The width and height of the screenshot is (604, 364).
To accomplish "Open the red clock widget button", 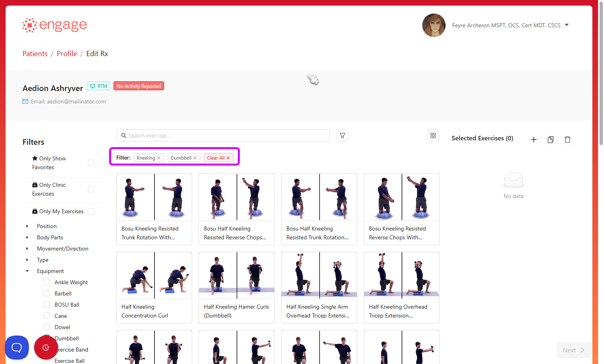I will pyautogui.click(x=46, y=348).
